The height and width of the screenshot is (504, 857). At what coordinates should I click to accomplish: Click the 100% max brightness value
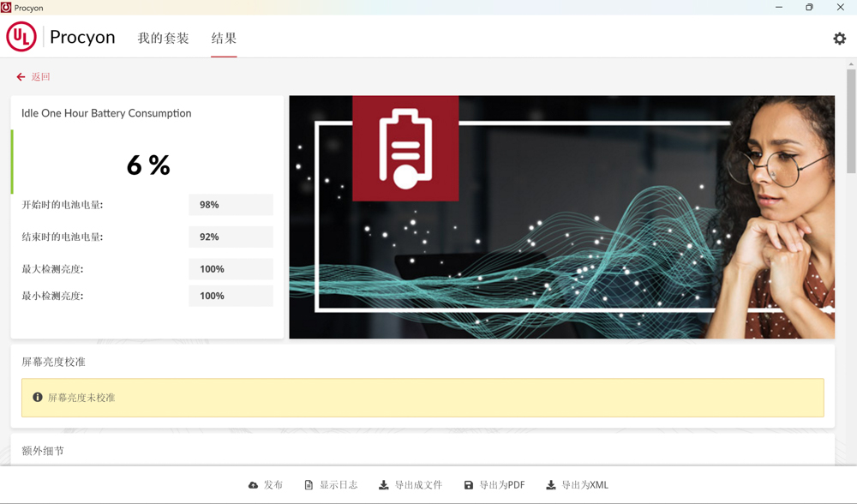coord(231,269)
